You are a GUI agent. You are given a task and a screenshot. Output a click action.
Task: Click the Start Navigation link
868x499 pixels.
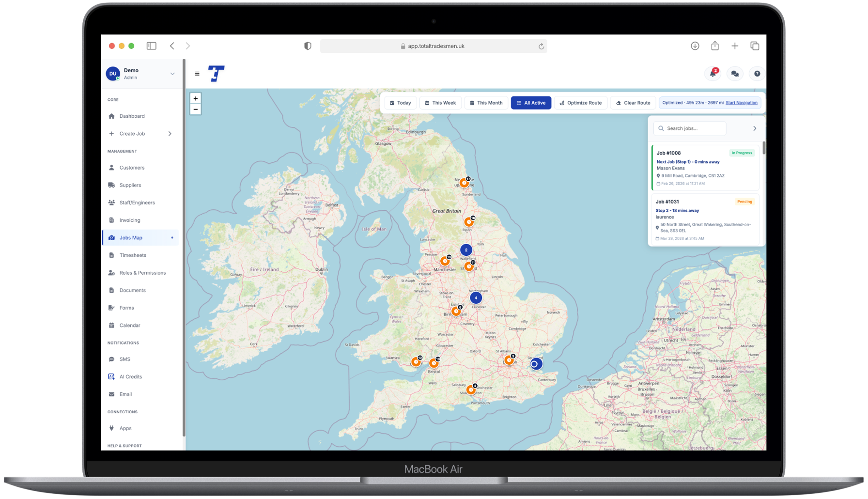[742, 103]
